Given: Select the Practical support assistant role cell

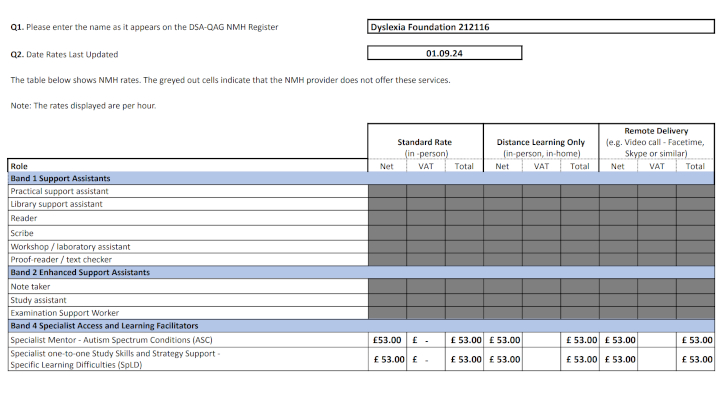Looking at the screenshot, I should [x=188, y=191].
